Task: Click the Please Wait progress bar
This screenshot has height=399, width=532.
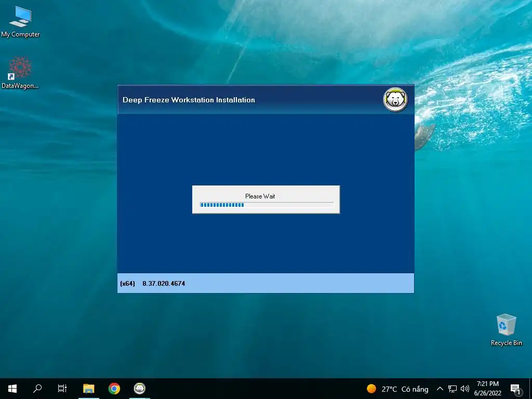Action: 267,205
